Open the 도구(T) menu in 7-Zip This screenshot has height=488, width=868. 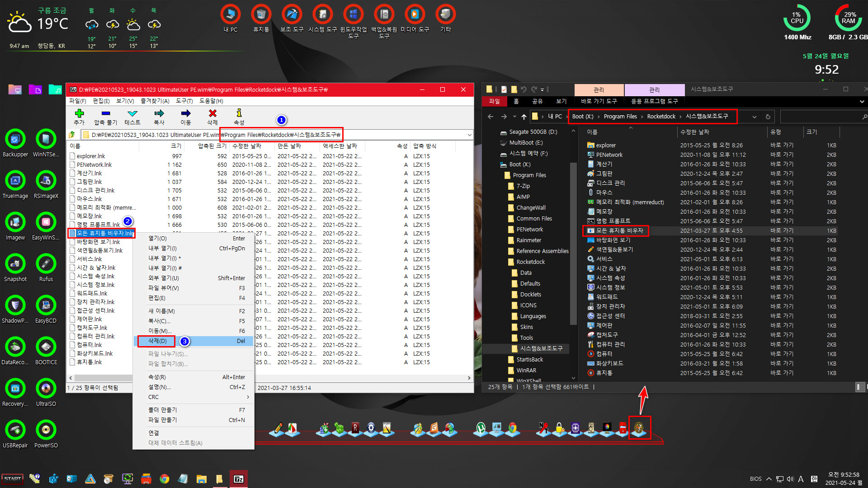tap(184, 101)
